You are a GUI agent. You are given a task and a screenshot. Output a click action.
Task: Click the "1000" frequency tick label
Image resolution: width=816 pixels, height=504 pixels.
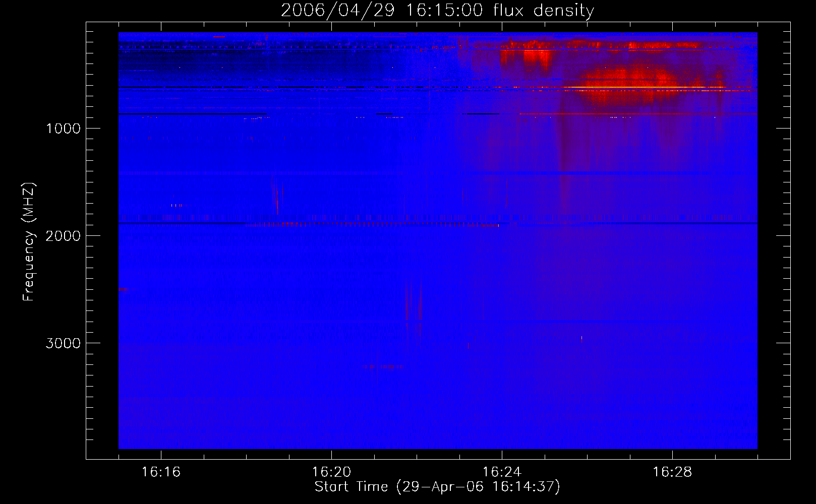click(63, 129)
